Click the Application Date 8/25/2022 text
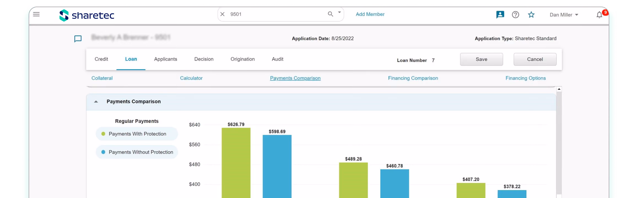 (x=323, y=39)
